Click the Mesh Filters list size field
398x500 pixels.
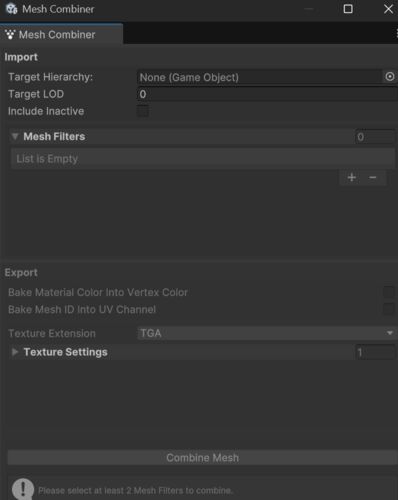click(x=375, y=137)
